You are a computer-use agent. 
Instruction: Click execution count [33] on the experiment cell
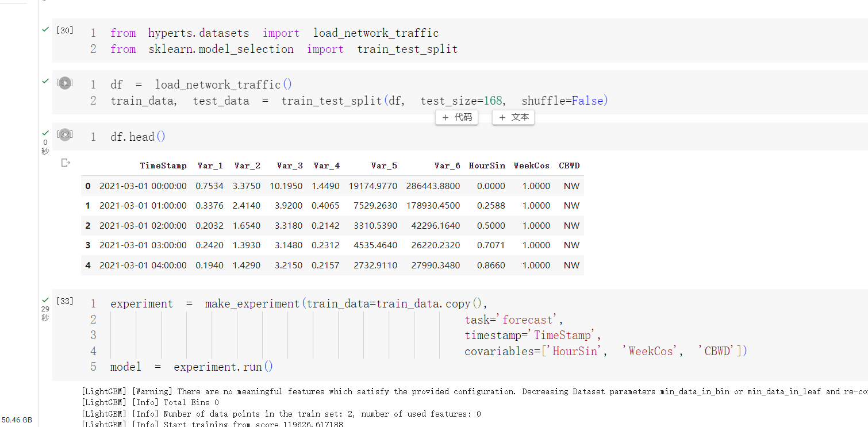pos(65,301)
